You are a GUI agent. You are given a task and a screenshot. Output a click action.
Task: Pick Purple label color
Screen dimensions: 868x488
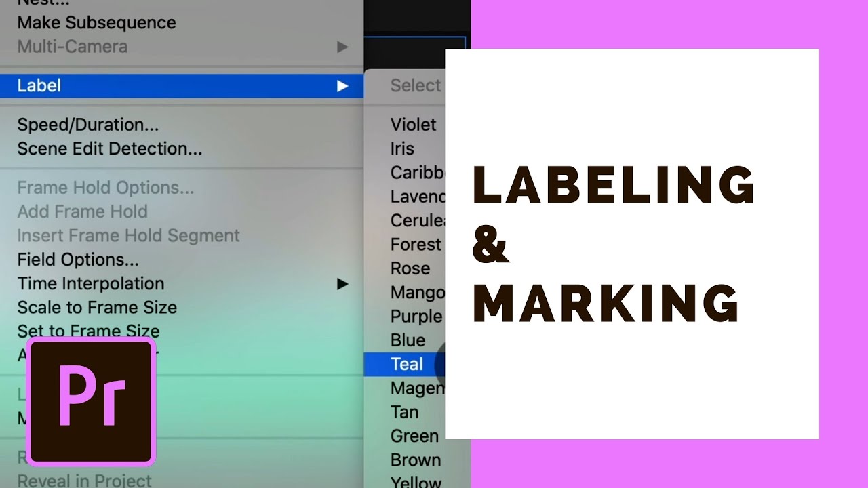tap(416, 317)
